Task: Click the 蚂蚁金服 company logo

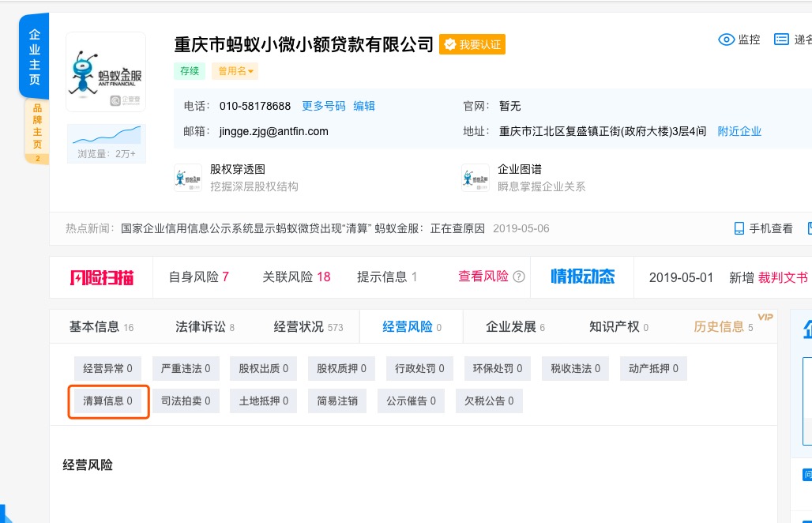Action: pyautogui.click(x=106, y=71)
